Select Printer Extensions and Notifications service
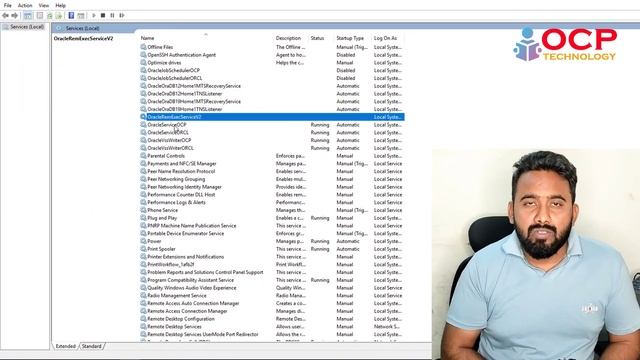 [x=185, y=257]
